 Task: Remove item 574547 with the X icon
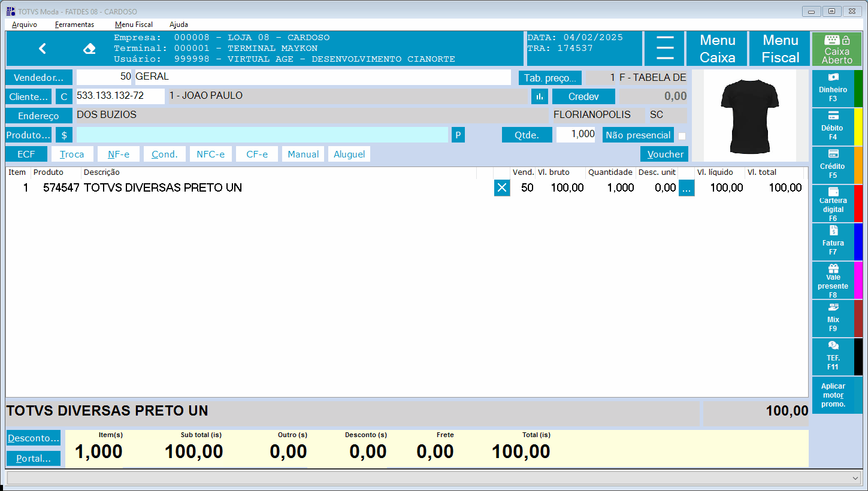click(502, 188)
